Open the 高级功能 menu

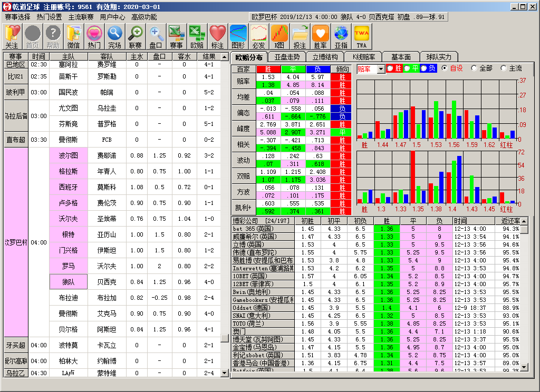pos(144,17)
